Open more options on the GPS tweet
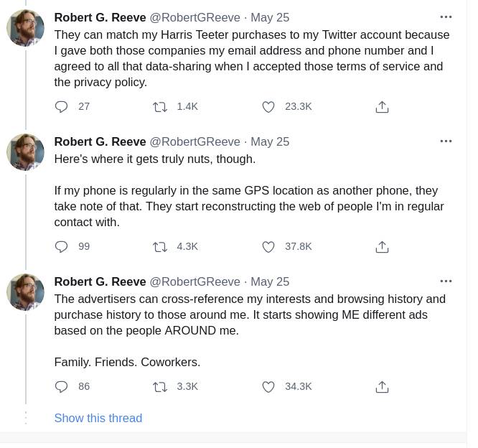 coord(446,141)
